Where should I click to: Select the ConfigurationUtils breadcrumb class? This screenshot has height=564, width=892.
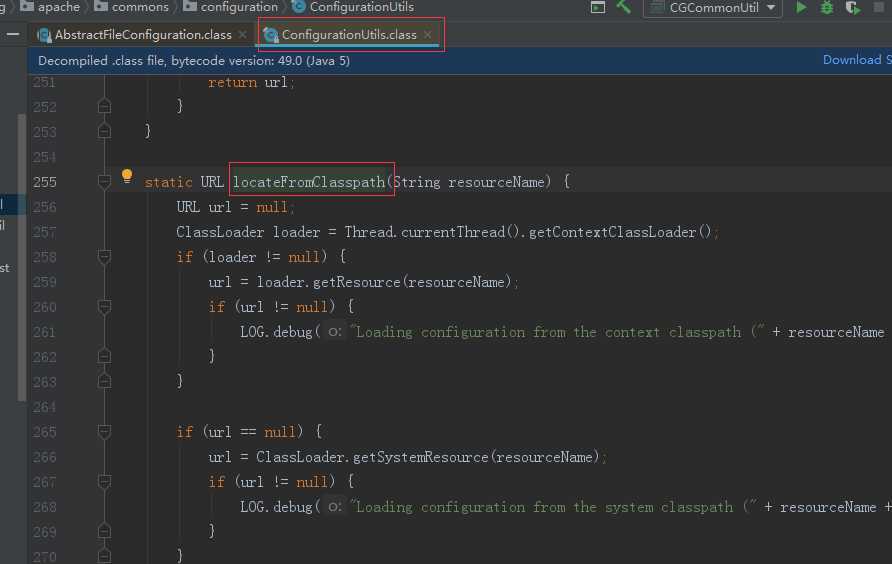coord(353,7)
